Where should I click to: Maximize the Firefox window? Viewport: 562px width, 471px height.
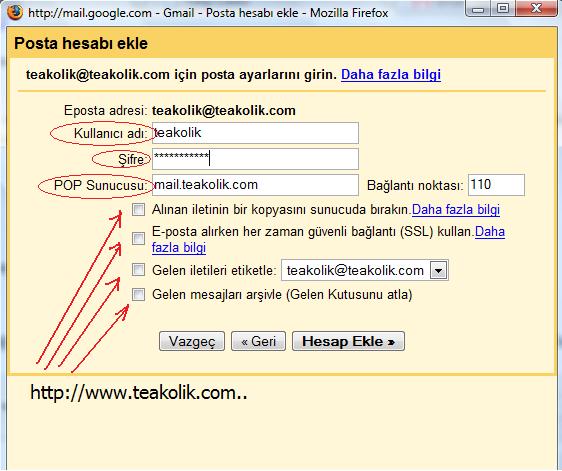tap(503, 9)
